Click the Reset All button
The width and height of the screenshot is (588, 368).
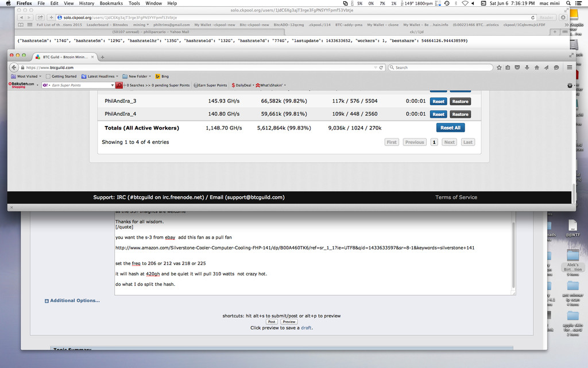coord(450,128)
